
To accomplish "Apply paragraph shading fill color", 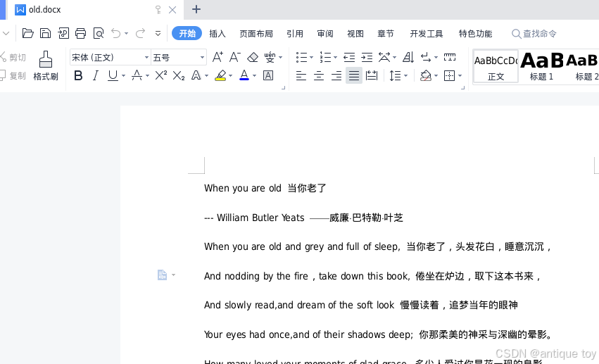I will 426,75.
